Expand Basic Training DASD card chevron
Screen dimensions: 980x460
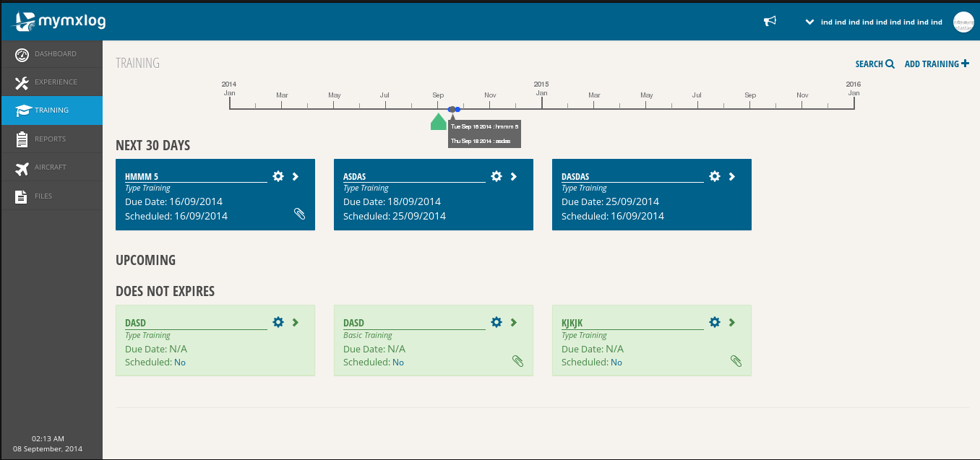point(514,322)
